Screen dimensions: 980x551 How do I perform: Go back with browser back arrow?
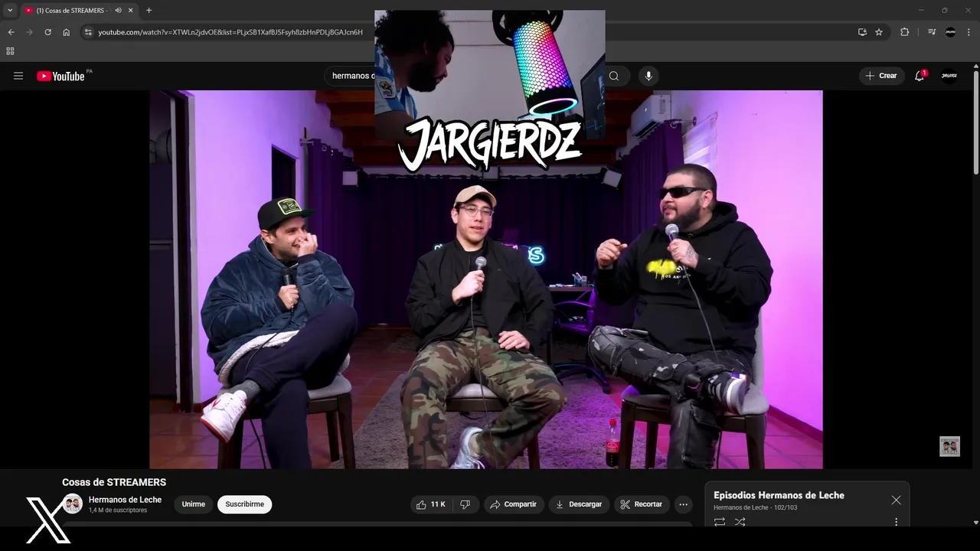(x=11, y=32)
